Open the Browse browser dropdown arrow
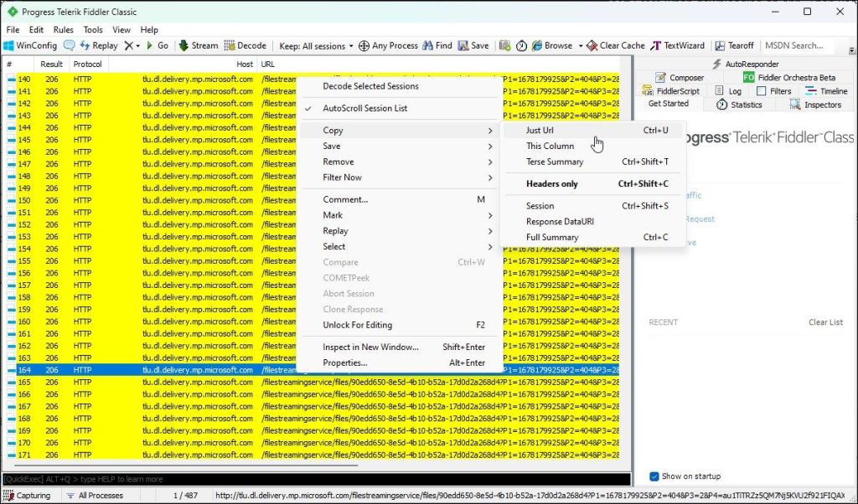This screenshot has height=504, width=858. tap(579, 45)
